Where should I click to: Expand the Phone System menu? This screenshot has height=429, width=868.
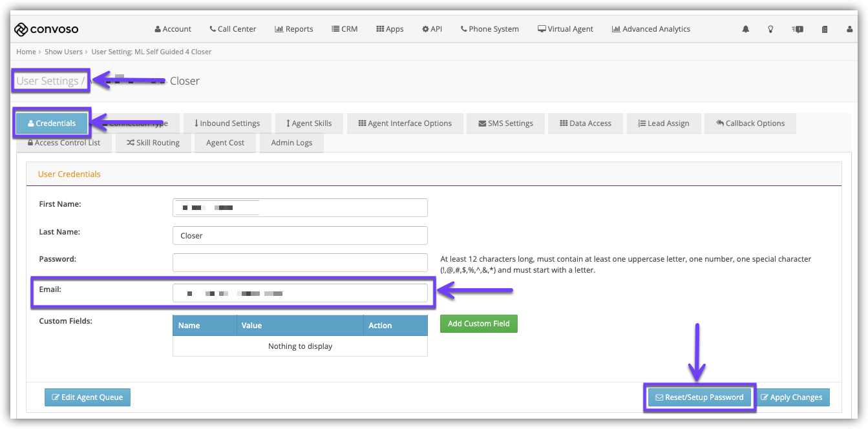(489, 29)
